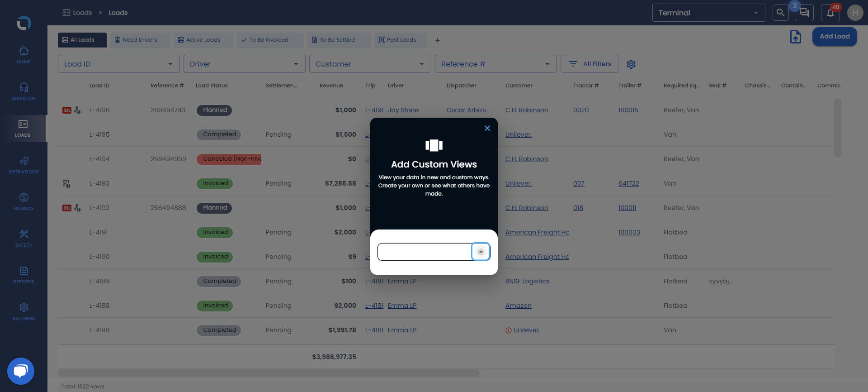The height and width of the screenshot is (392, 868).
Task: Click the search magnifier icon
Action: pos(780,13)
